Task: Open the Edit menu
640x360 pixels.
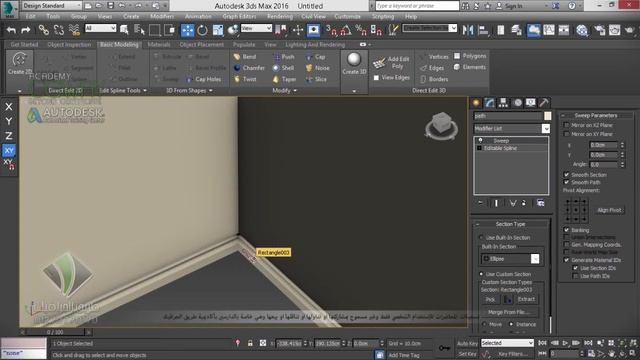Action: (31, 16)
